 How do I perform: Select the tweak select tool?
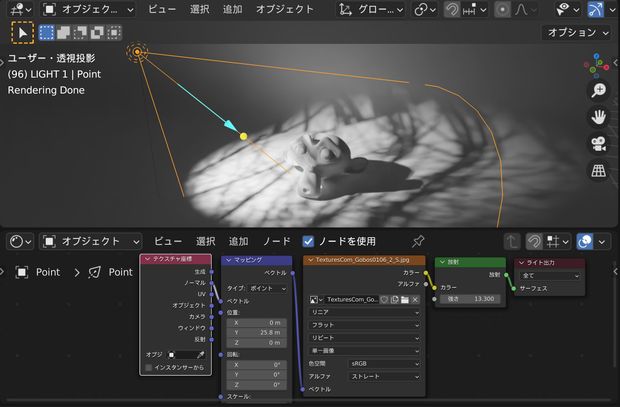click(x=23, y=32)
